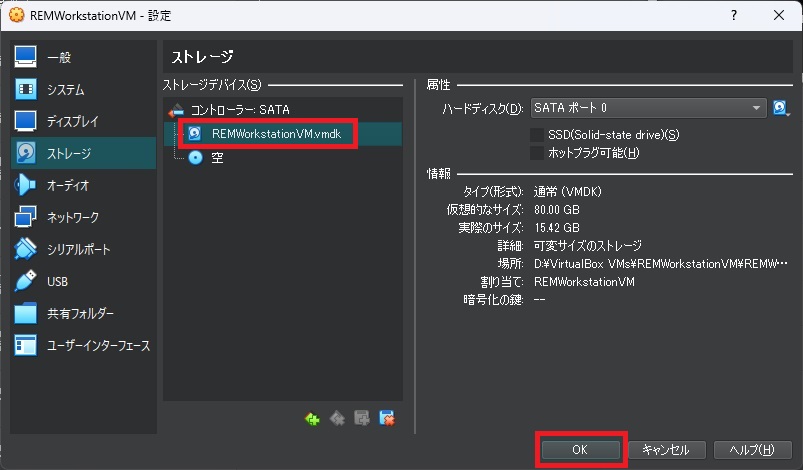Viewport: 803px width, 470px height.
Task: Click the disk location path D:¥VirtualBox VMs
Action: coord(661,264)
